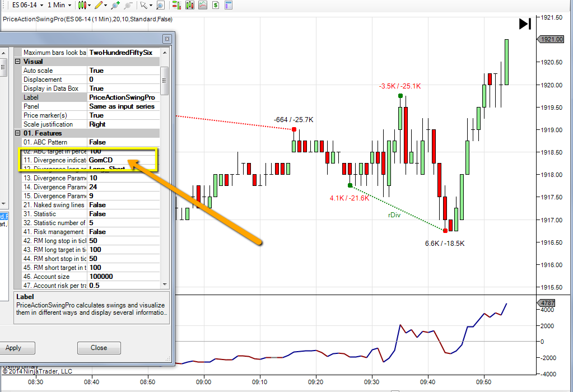
Task: Click the property grid scrollbar down arrow
Action: pos(165,284)
